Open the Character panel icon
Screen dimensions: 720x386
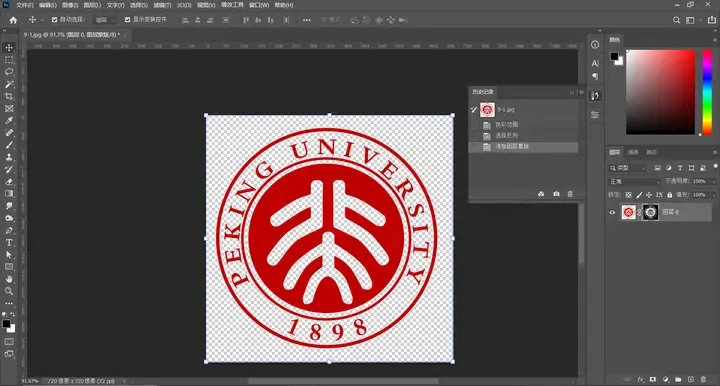pos(595,63)
